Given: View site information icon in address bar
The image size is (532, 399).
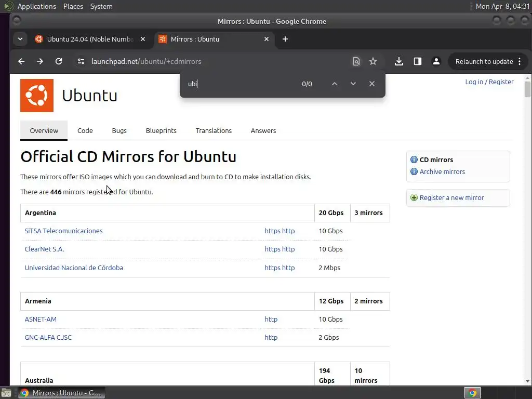Looking at the screenshot, I should [81, 61].
